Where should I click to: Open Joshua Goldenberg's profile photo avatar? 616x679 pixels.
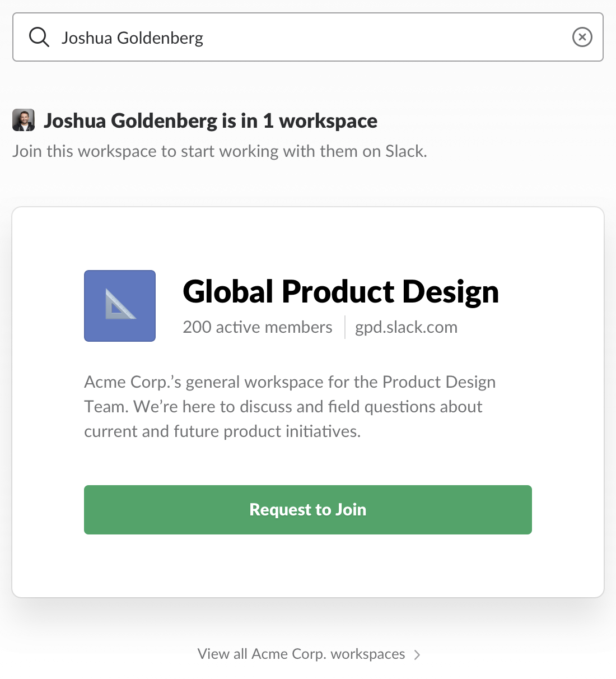tap(24, 120)
